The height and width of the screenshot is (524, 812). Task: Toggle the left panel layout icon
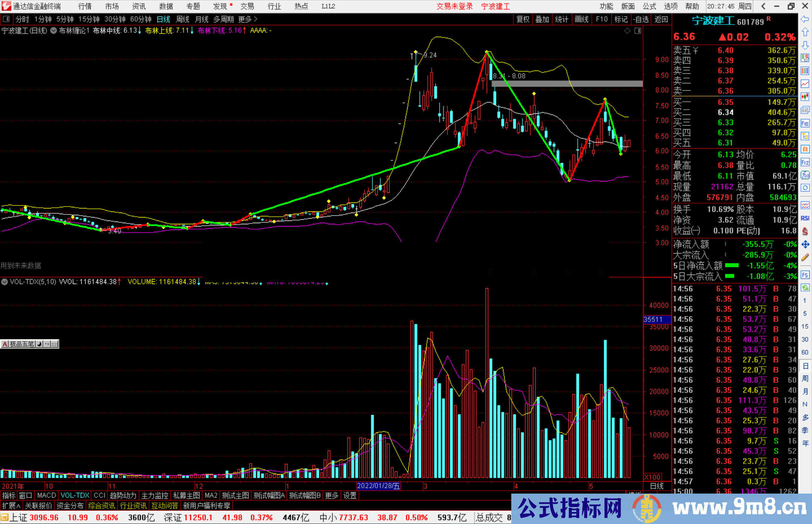point(6,19)
